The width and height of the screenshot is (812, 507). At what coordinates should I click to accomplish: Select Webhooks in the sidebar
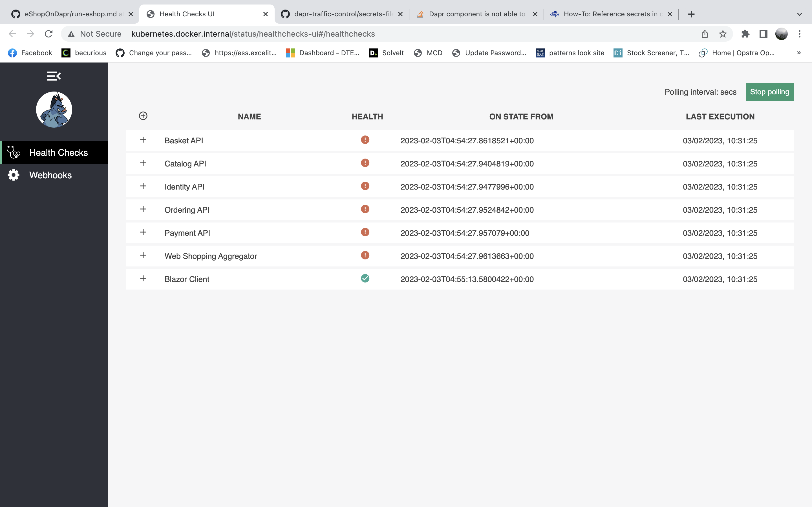point(50,175)
